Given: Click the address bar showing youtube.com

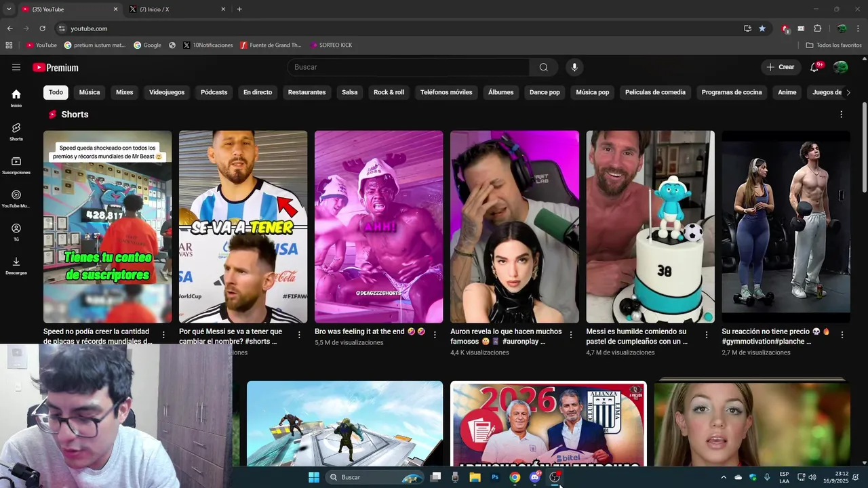Looking at the screenshot, I should point(400,28).
